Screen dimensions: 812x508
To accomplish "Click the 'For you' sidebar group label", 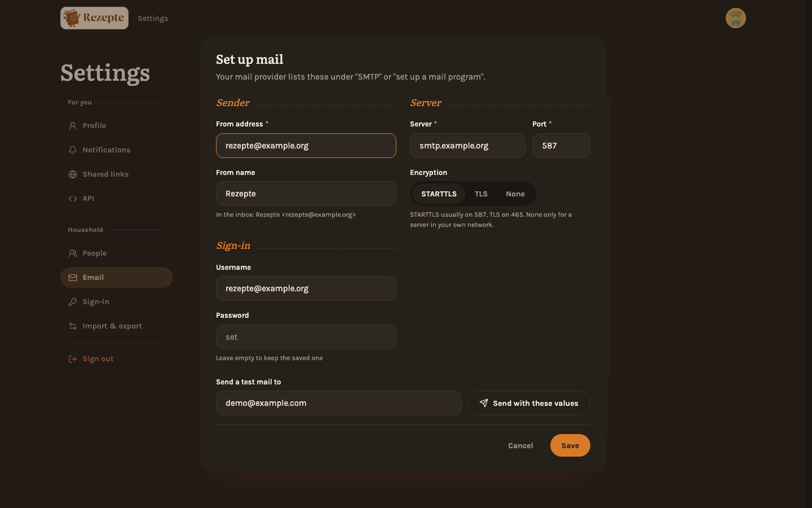I will coord(80,102).
